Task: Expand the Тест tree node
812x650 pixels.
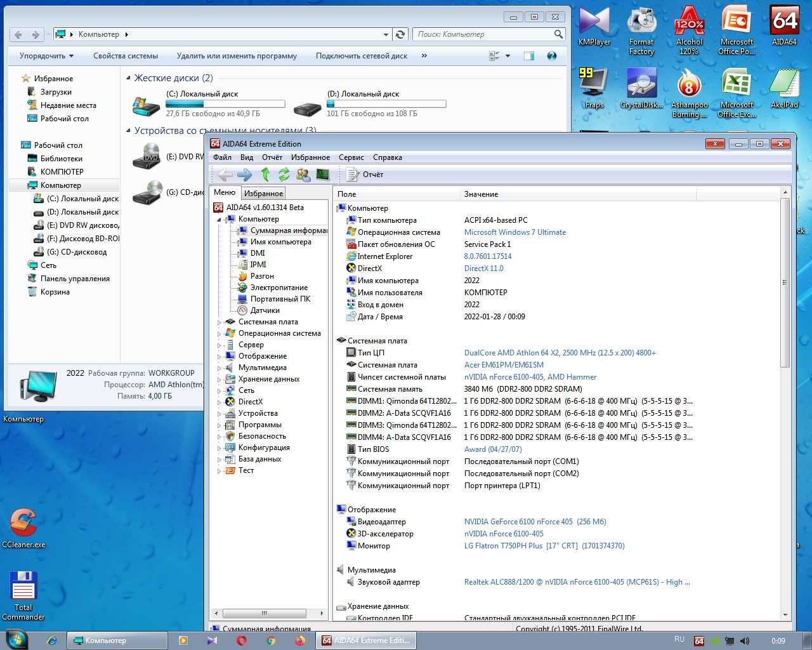Action: (219, 470)
